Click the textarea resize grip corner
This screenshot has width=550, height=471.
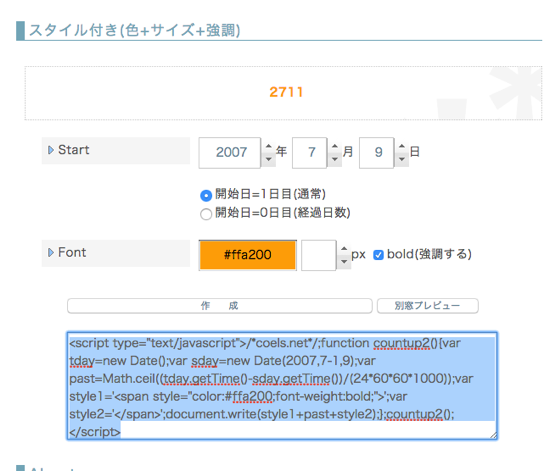494,436
